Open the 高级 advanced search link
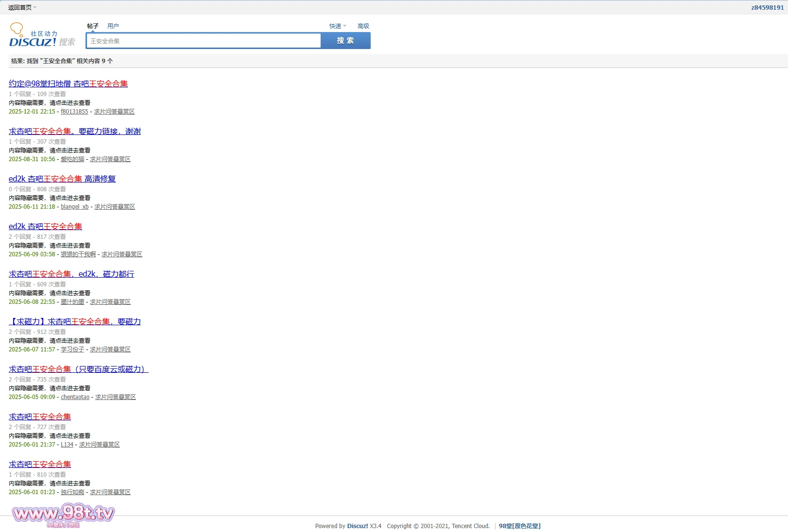788x532 pixels. coord(363,26)
